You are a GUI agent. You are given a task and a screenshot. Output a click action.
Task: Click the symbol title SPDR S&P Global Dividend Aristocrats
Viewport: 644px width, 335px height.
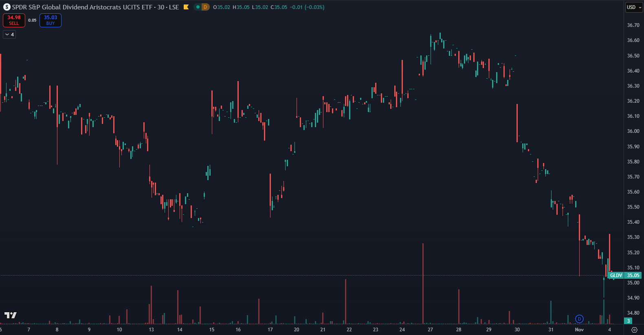(82, 7)
